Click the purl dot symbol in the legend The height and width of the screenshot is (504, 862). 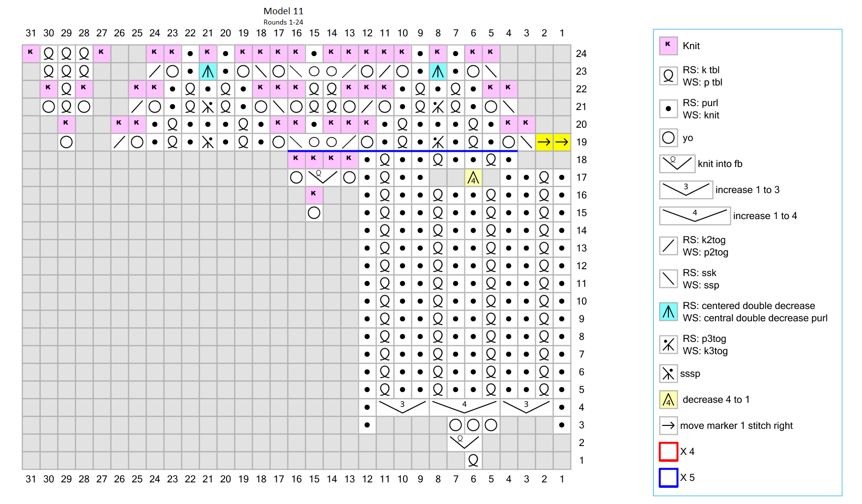(668, 109)
